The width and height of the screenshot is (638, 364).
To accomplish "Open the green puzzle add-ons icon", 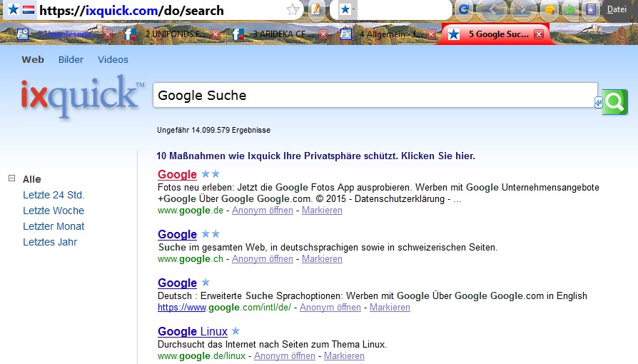I will (569, 9).
